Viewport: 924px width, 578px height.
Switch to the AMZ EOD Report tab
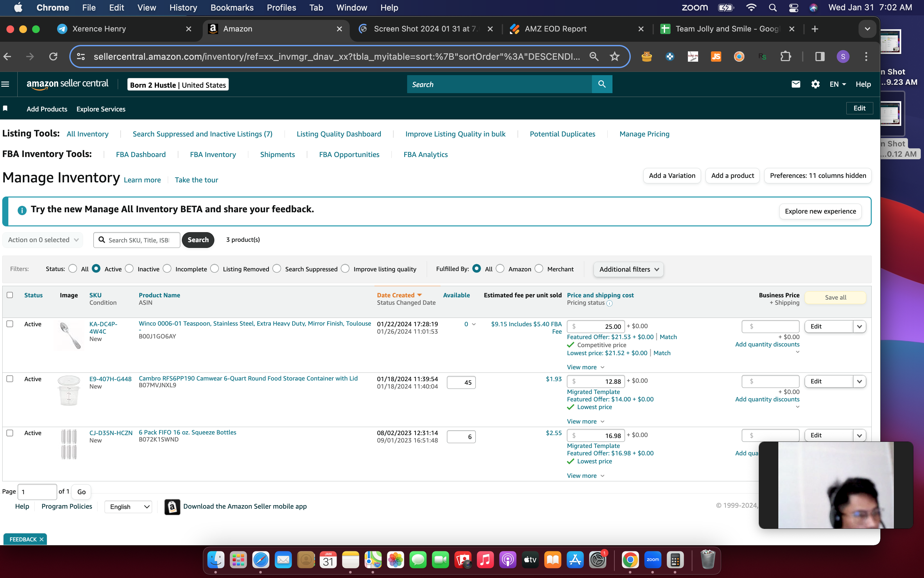click(577, 29)
